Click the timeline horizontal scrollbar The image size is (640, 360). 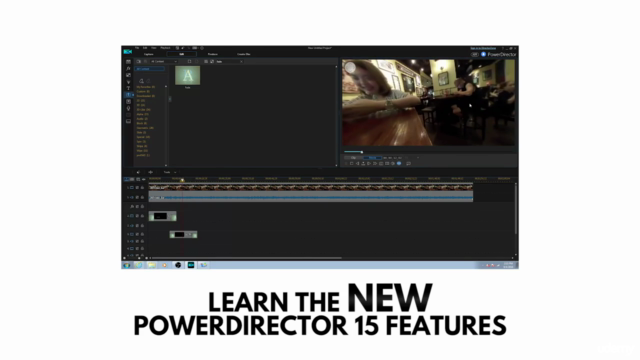click(246, 258)
